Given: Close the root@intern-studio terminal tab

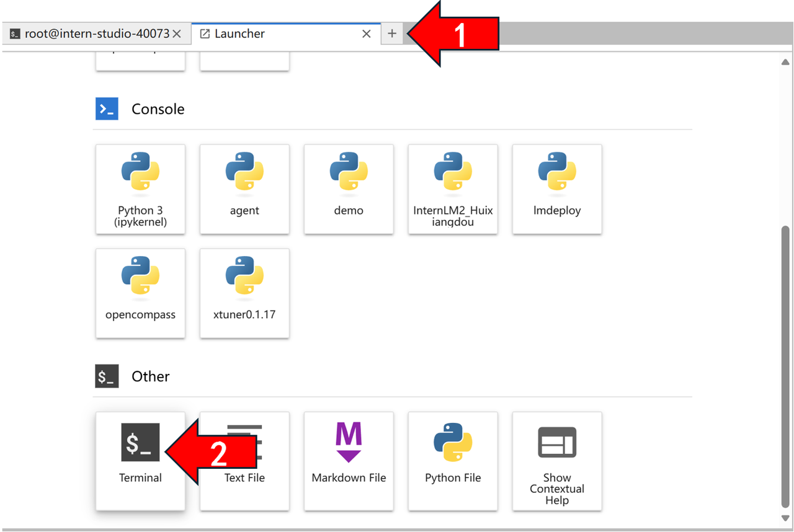Looking at the screenshot, I should pyautogui.click(x=177, y=34).
